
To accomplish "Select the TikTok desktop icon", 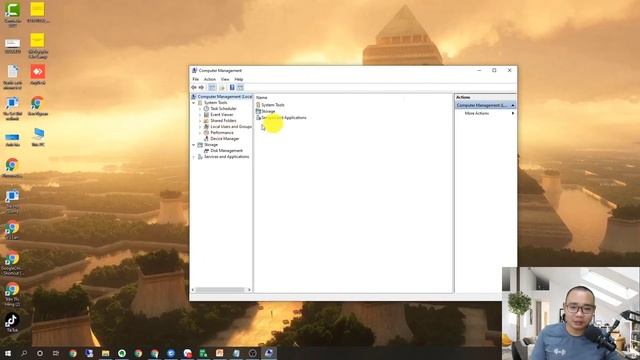I will tap(12, 322).
